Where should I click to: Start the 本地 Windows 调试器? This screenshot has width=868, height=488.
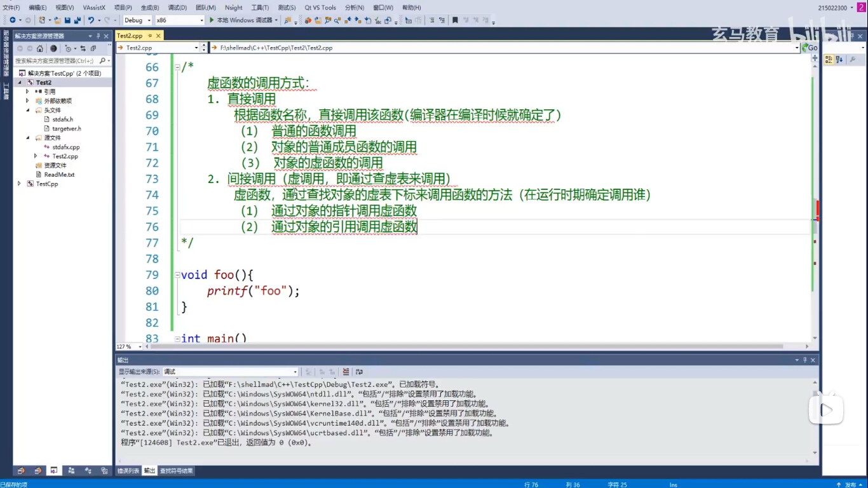tap(241, 20)
